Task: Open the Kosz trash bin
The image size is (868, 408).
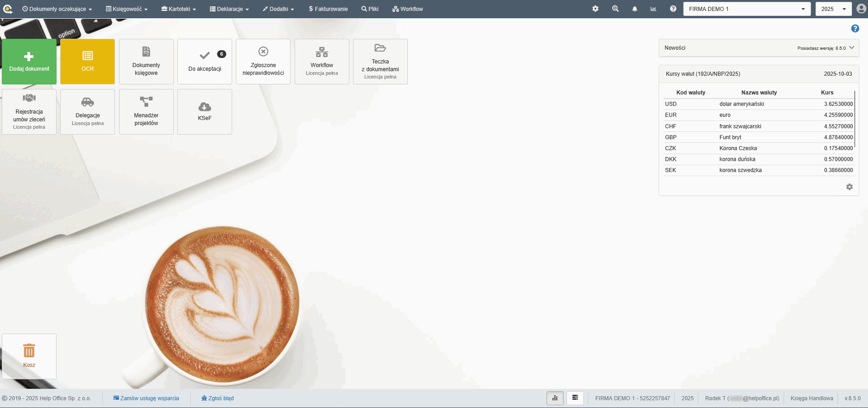Action: 29,356
